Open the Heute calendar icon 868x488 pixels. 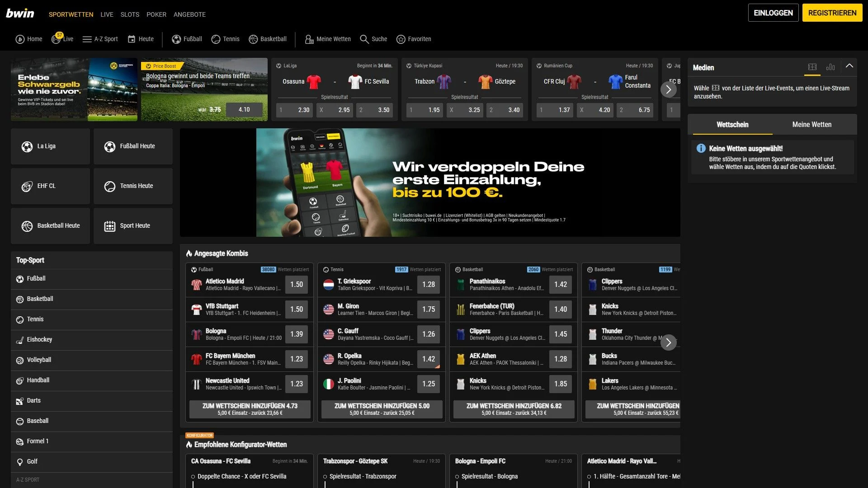click(132, 39)
